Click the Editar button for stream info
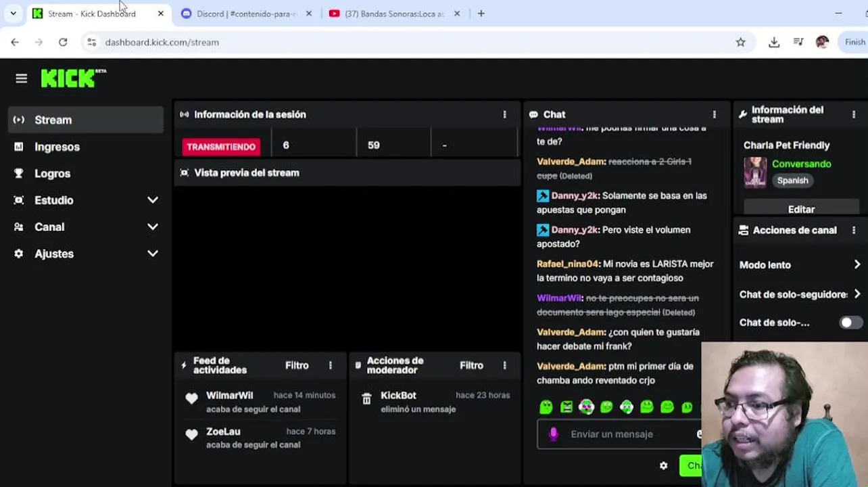 pyautogui.click(x=801, y=209)
